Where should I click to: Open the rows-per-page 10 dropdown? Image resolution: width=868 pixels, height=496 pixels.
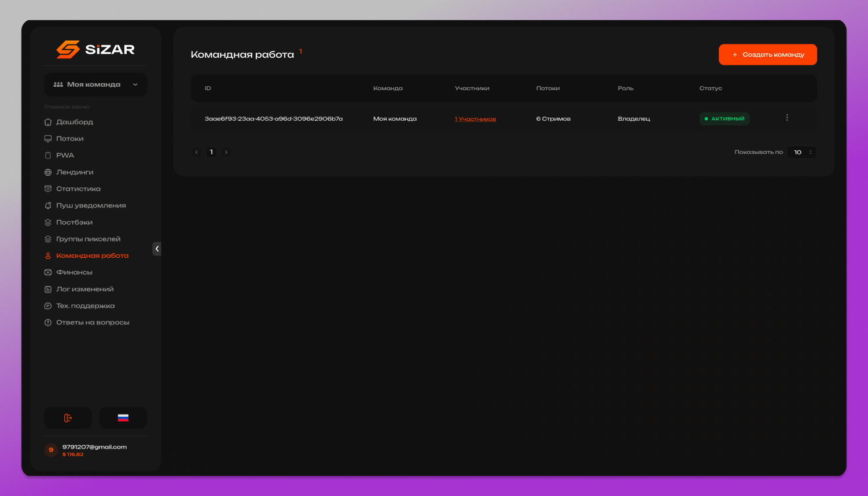[x=801, y=152]
